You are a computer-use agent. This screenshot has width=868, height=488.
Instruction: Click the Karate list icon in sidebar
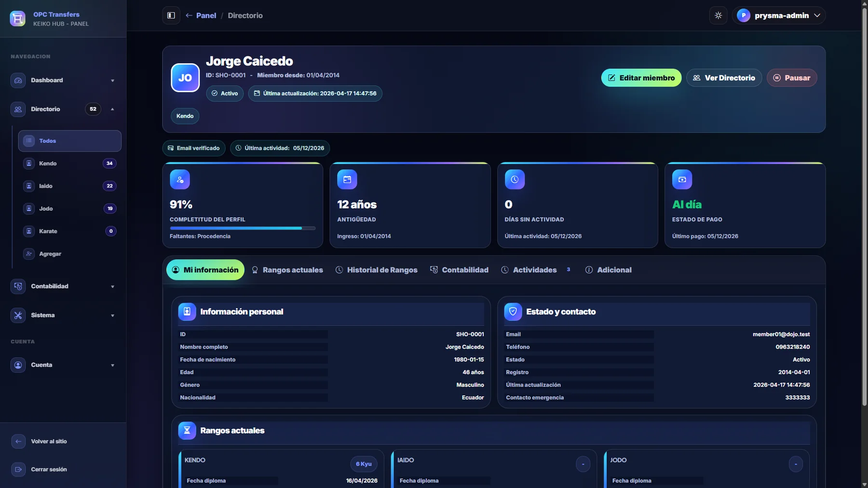[x=29, y=231]
